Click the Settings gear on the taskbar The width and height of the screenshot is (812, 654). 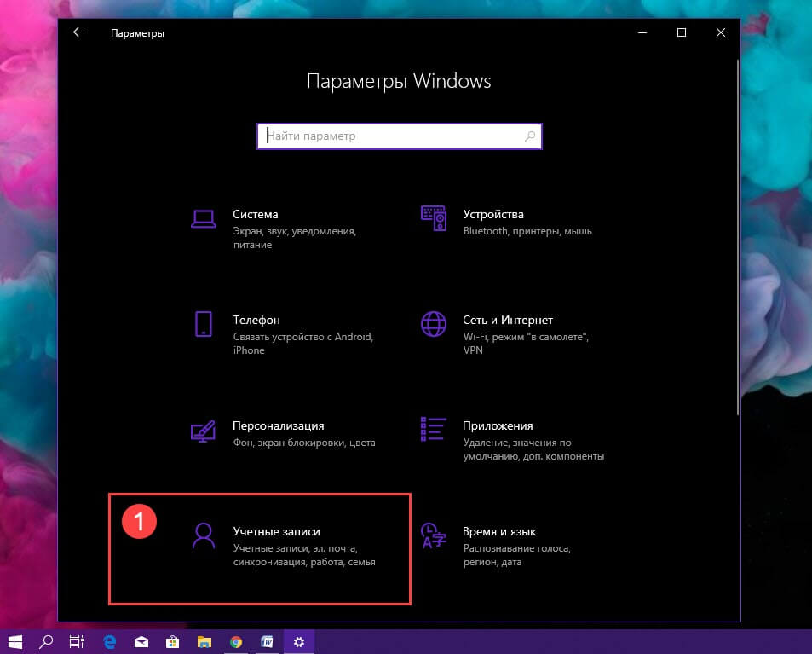pos(299,642)
